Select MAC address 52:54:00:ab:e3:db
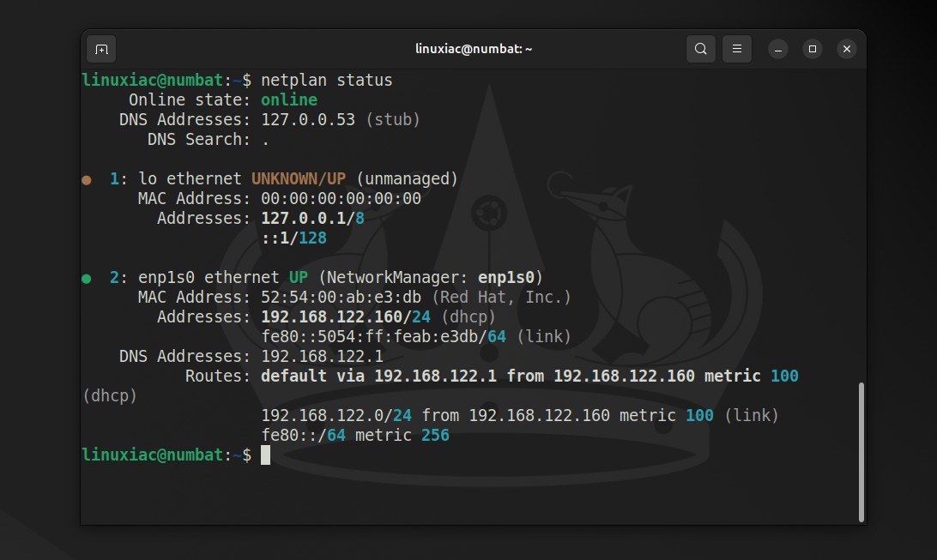Screen dimensions: 937x560 (x=341, y=297)
